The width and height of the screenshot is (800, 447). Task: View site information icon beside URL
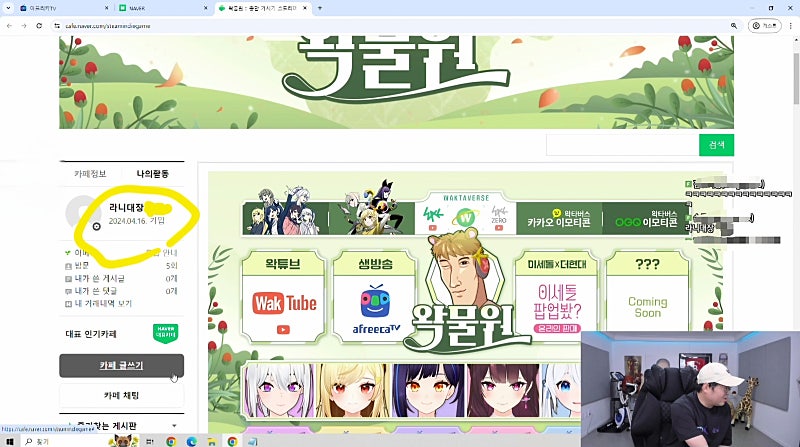57,26
